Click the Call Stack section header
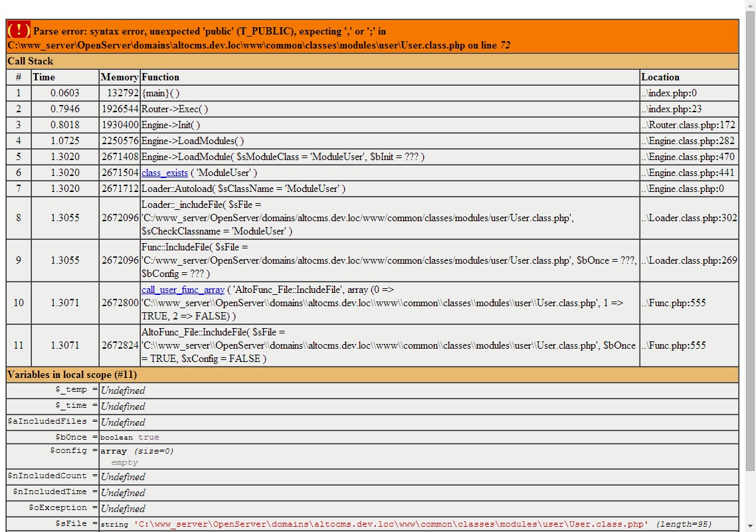 coord(31,61)
